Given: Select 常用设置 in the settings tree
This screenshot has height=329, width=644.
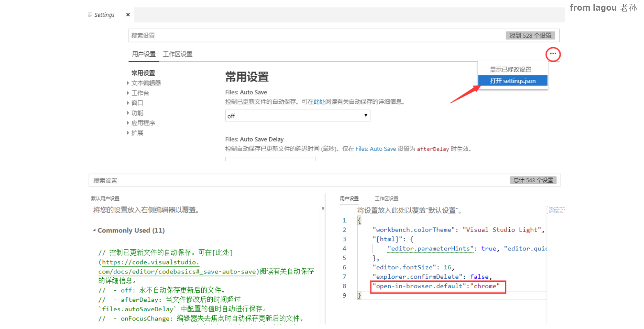Looking at the screenshot, I should click(x=143, y=73).
